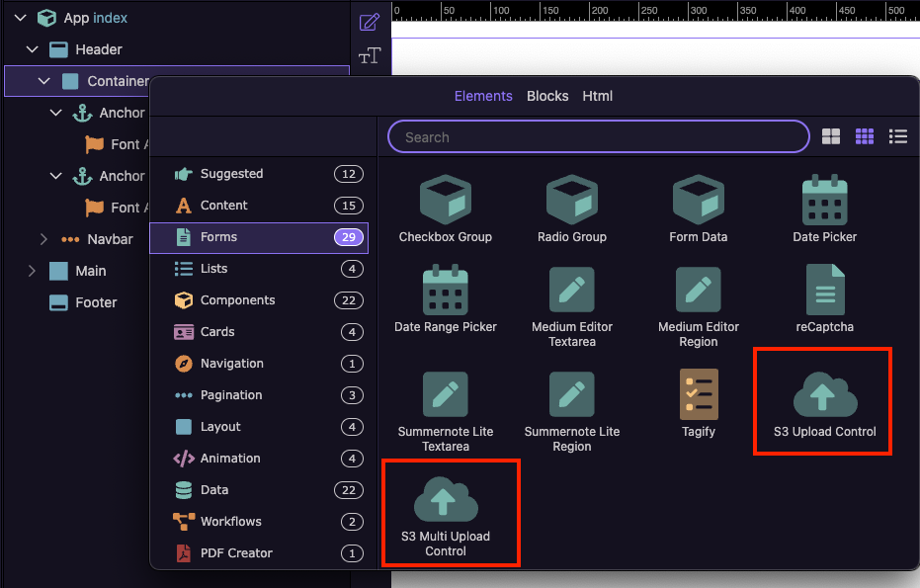Select the S3 Upload Control element
The width and height of the screenshot is (920, 588).
coord(824,404)
